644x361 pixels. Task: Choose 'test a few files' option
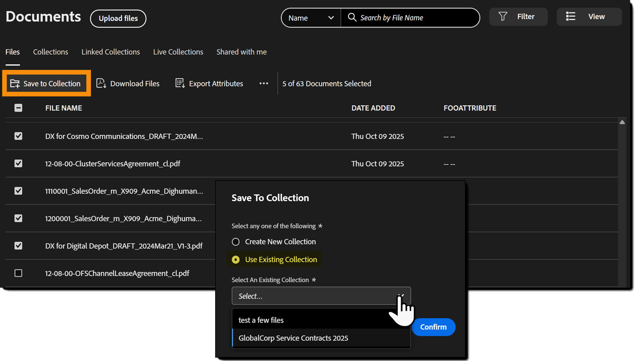pyautogui.click(x=321, y=320)
